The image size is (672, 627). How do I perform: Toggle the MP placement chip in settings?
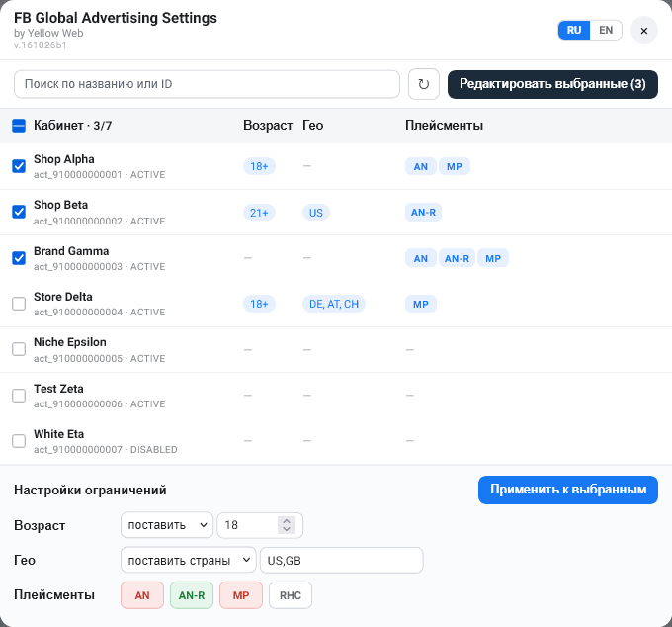[241, 595]
